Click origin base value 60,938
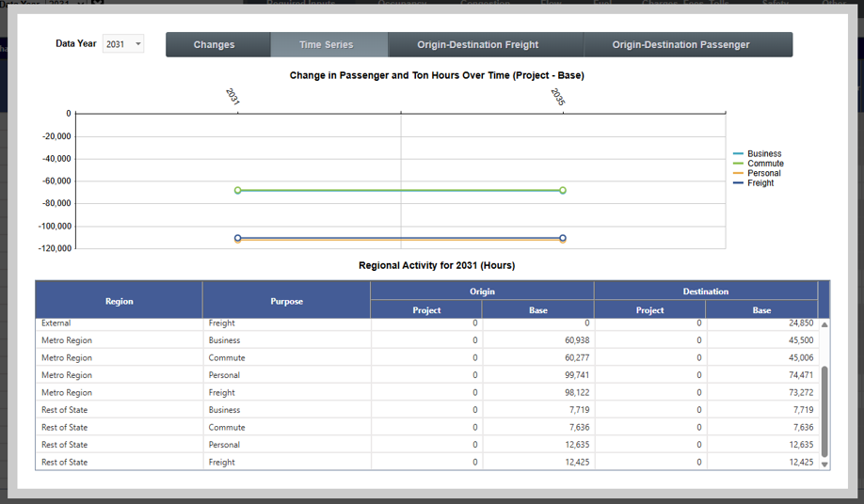This screenshot has width=864, height=504. (x=577, y=340)
